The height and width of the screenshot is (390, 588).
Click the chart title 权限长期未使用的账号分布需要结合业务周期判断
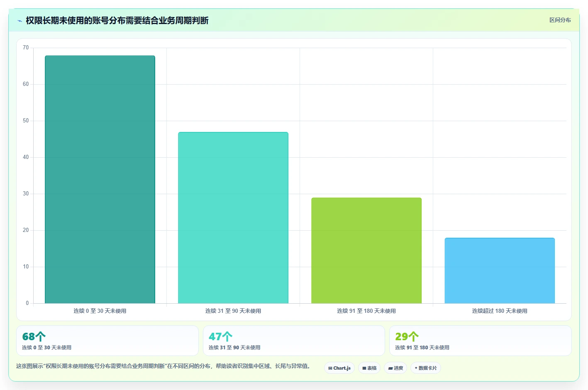117,21
